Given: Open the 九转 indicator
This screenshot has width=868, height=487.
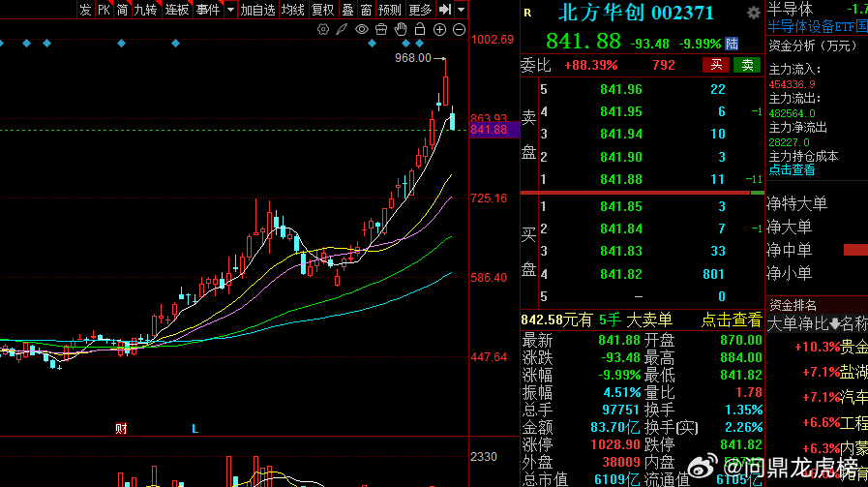Looking at the screenshot, I should tap(145, 10).
